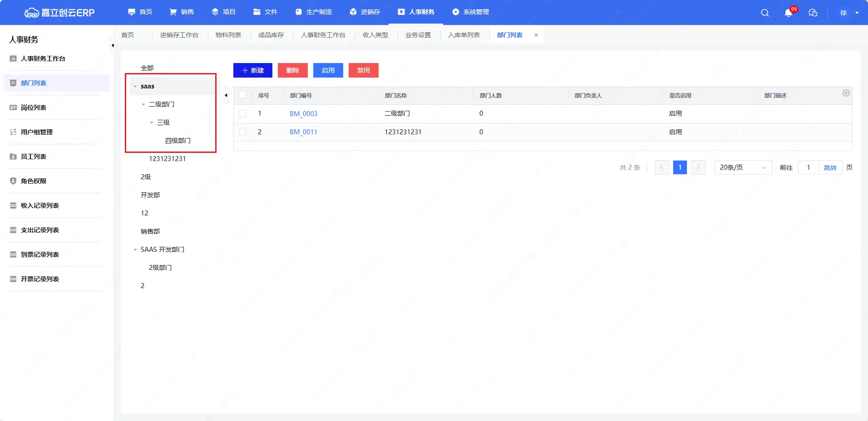868x421 pixels.
Task: Toggle the select-all header checkbox
Action: [x=242, y=95]
